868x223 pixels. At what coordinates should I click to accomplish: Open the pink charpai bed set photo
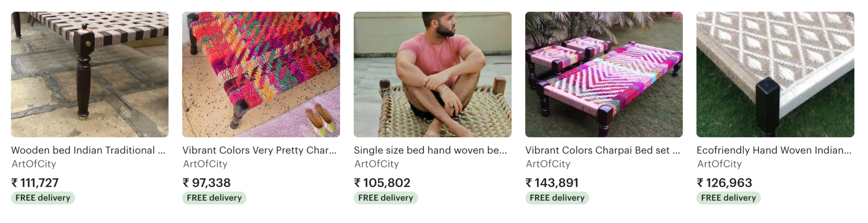point(604,74)
